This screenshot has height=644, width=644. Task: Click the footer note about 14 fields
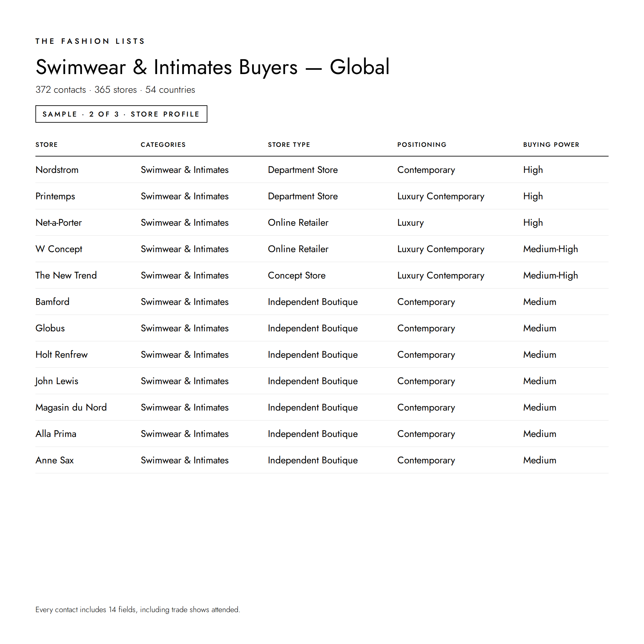tap(138, 609)
